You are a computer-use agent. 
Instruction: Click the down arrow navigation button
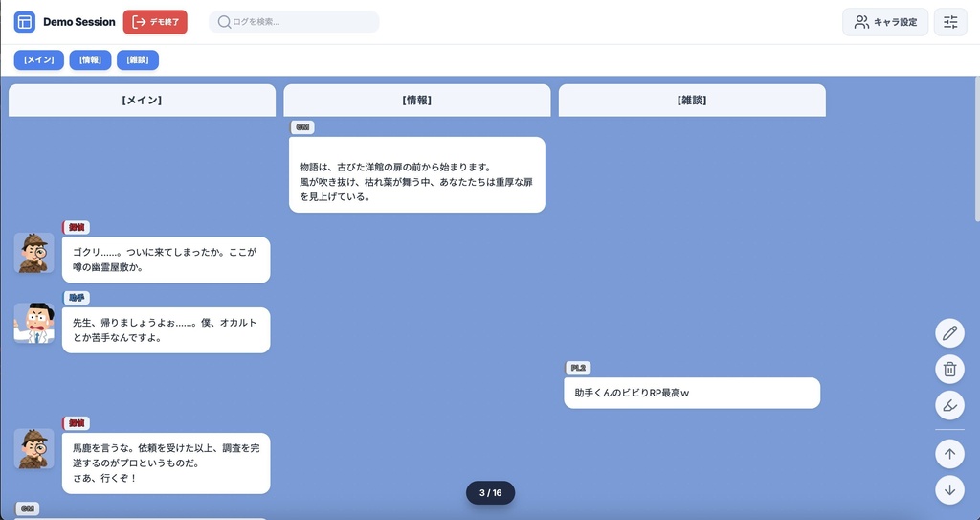click(x=949, y=490)
